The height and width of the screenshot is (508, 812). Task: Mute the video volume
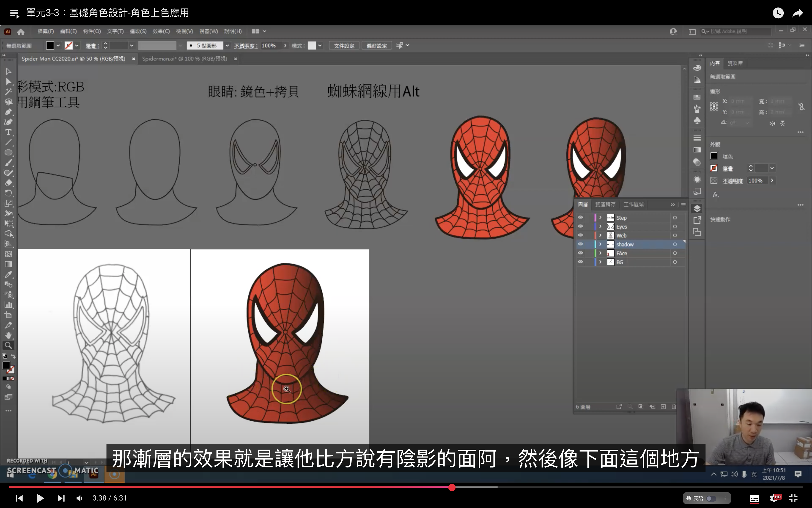(80, 498)
